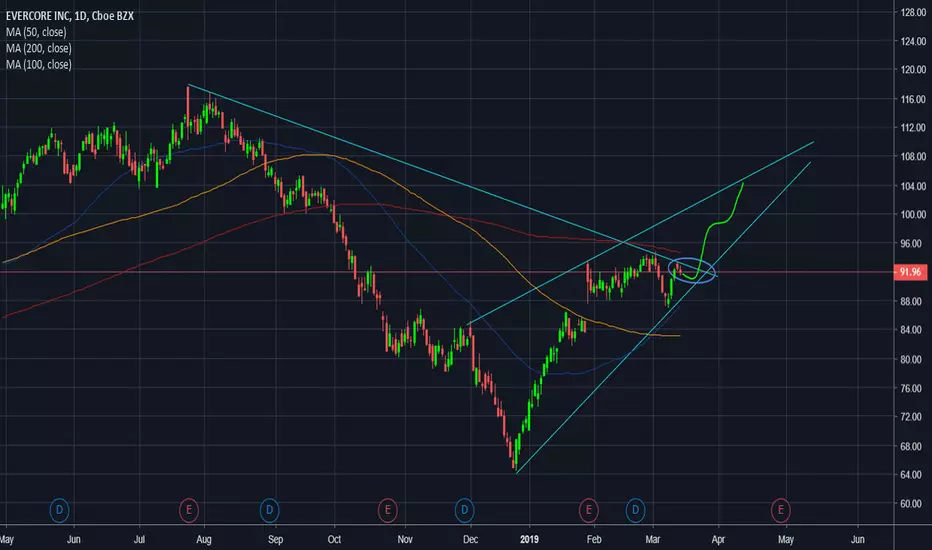Screen dimensions: 932x550
Task: Select the earnings E marker before Feb
Action: click(588, 510)
